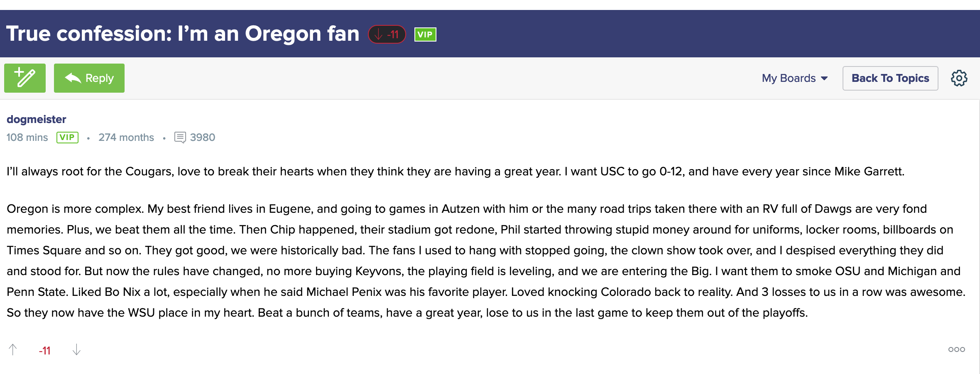Click the new topic pencil icon
This screenshot has height=374, width=980.
[25, 78]
